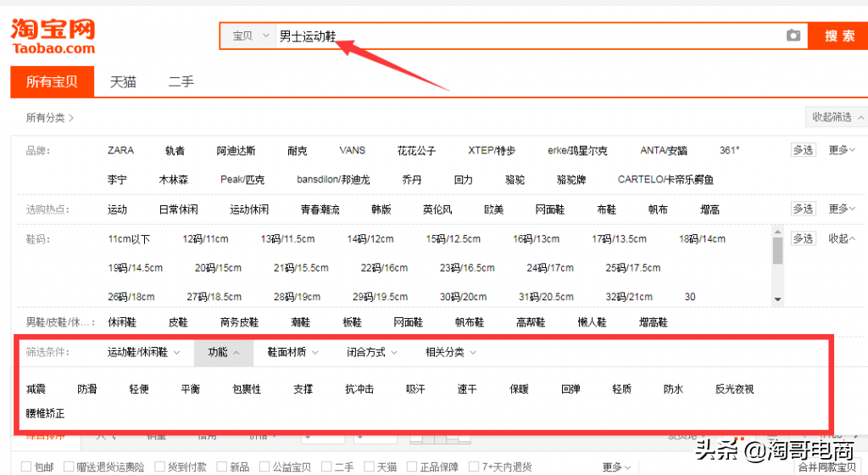Toggle 公益宝贝 checkbox
The width and height of the screenshot is (868, 475).
point(264,467)
